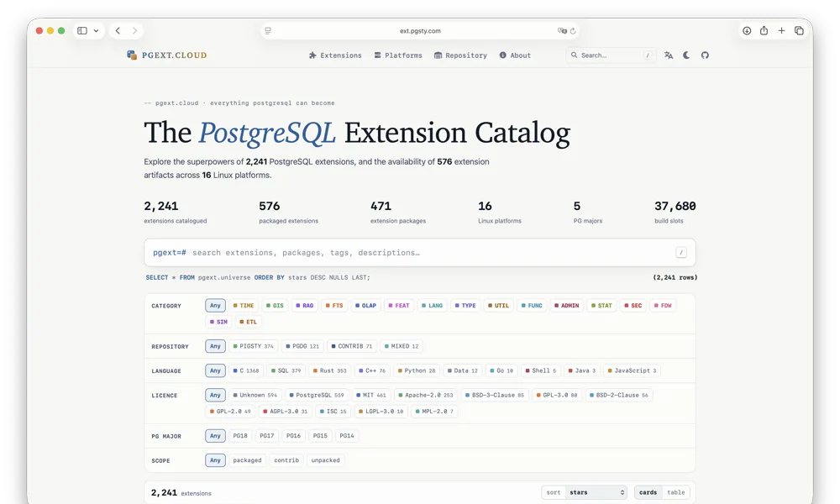Filter language by Python 28
The height and width of the screenshot is (504, 840).
pyautogui.click(x=417, y=370)
